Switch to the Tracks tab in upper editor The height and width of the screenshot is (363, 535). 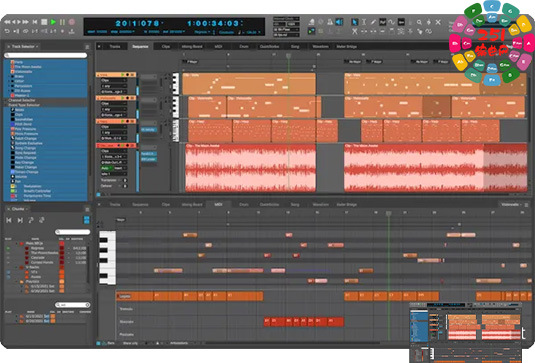coord(115,46)
